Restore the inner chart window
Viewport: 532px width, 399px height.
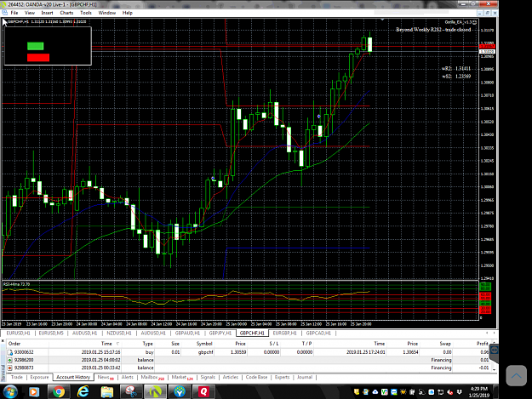[487, 13]
